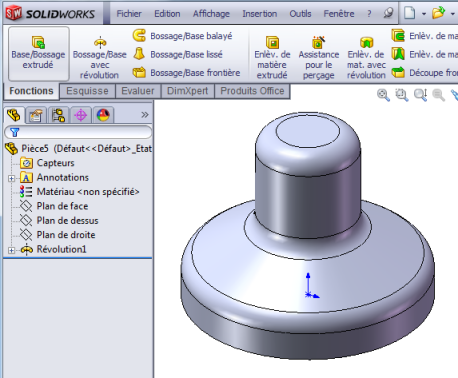Switch to the Esquisse tab
The width and height of the screenshot is (458, 378).
pos(87,91)
